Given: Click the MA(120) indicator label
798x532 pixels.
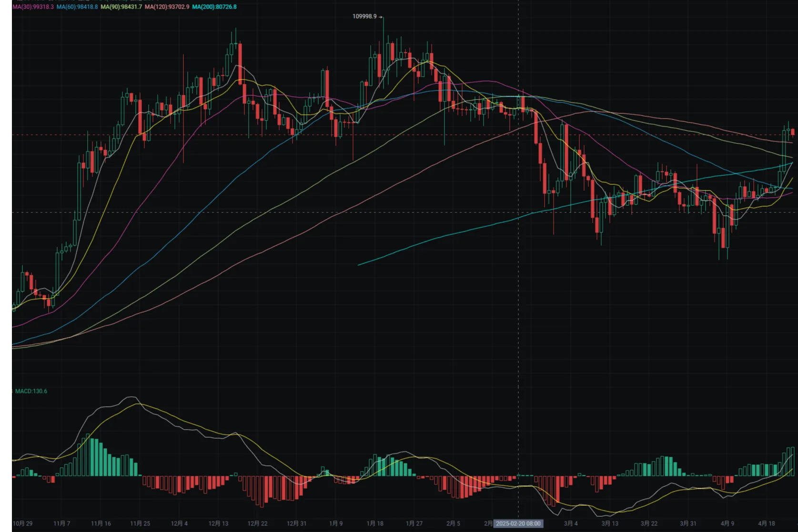Looking at the screenshot, I should [167, 7].
